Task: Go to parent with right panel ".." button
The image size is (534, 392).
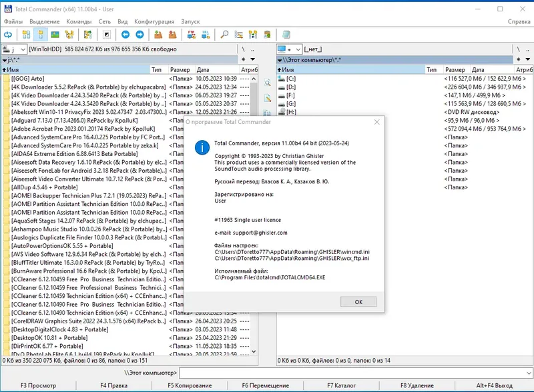Action: [x=527, y=49]
